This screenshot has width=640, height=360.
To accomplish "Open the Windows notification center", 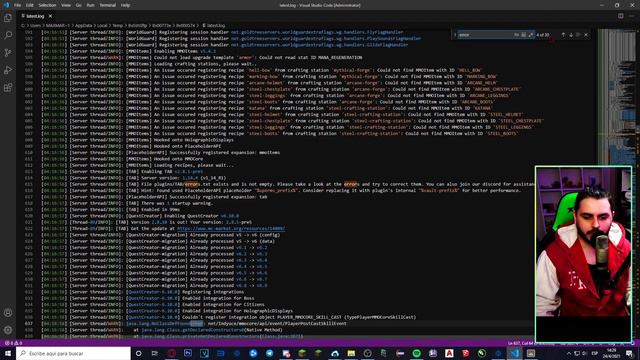I will tap(629, 353).
